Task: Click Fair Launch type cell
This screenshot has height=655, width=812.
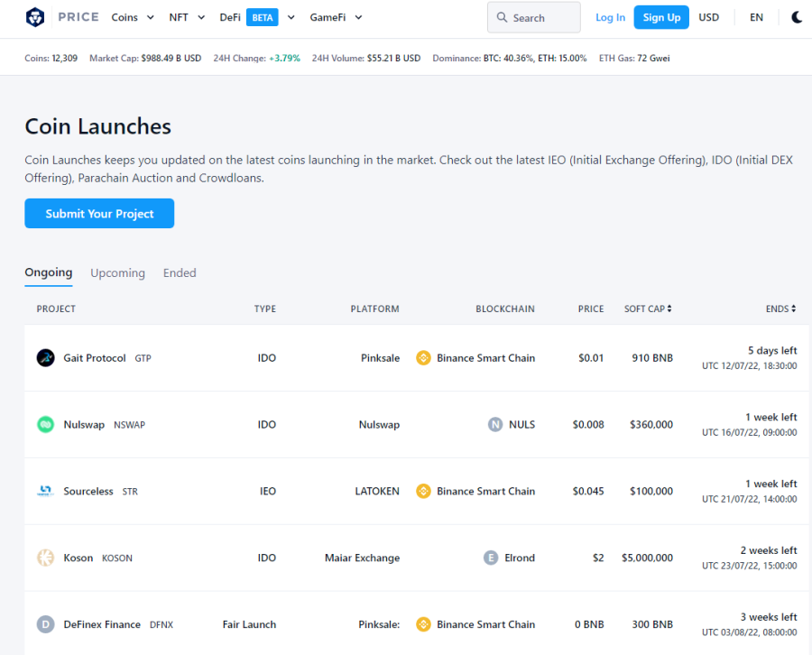Action: pyautogui.click(x=249, y=624)
